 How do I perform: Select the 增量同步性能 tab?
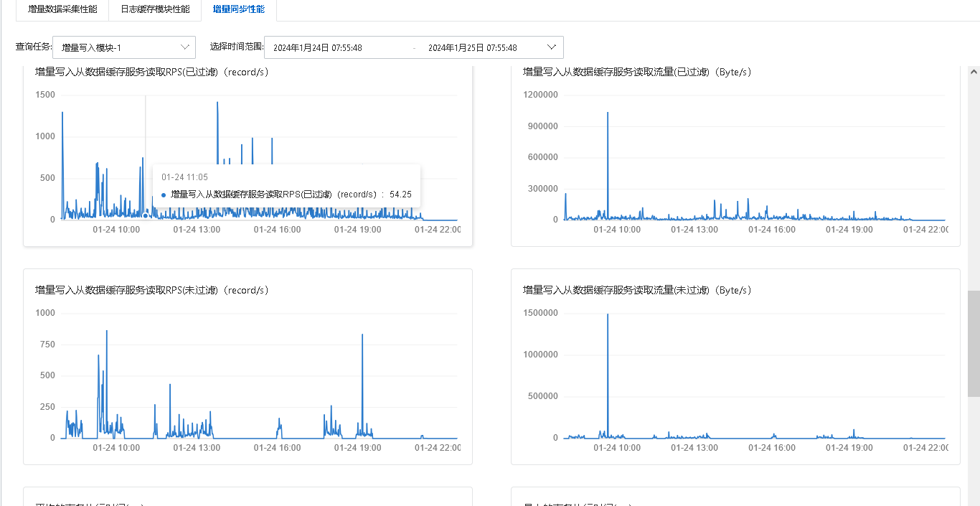coord(238,10)
